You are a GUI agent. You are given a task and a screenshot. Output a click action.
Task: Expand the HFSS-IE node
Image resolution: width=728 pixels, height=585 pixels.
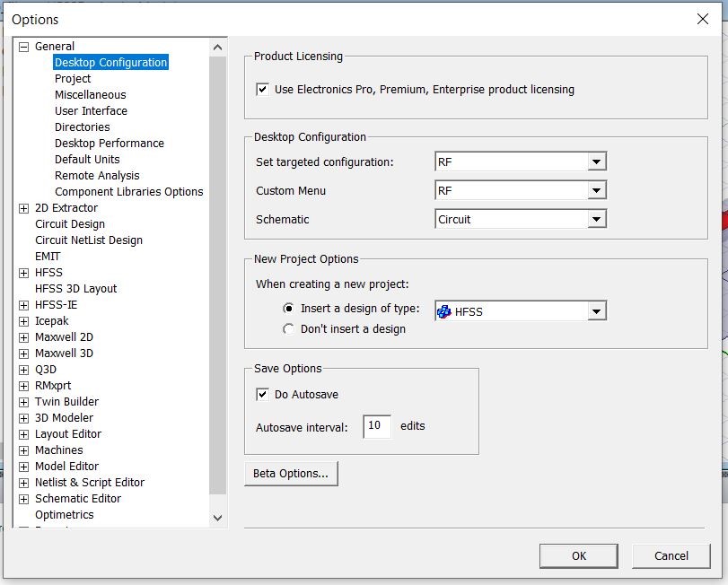[23, 305]
